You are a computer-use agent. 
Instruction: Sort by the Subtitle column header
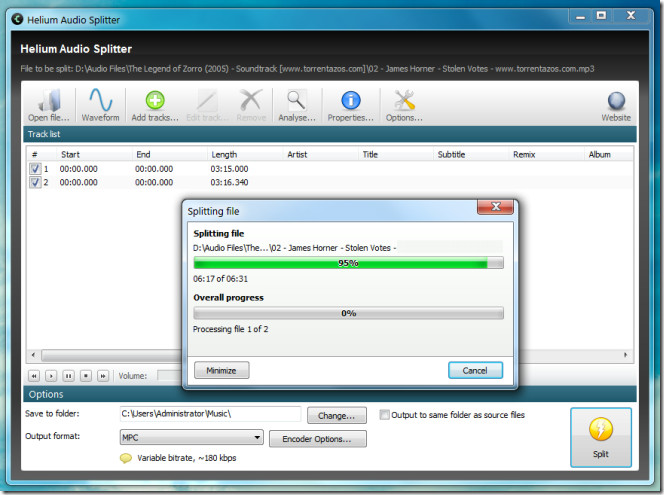[471, 155]
